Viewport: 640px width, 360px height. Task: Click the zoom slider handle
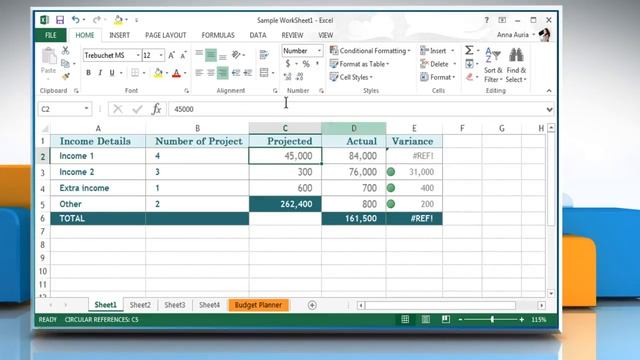click(492, 320)
